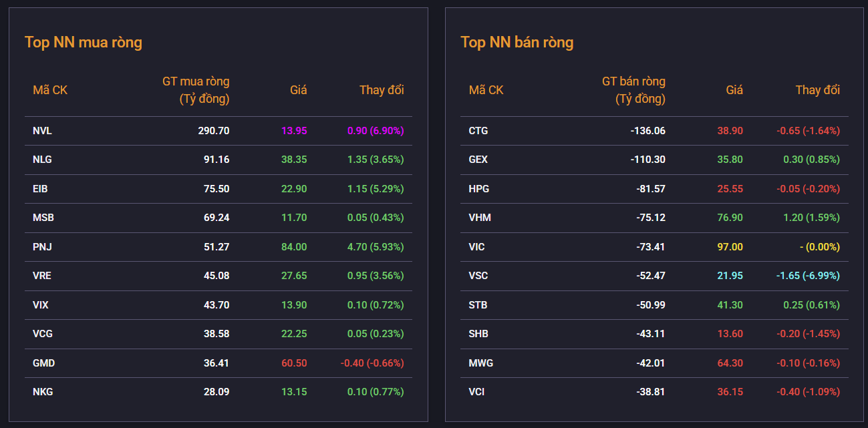
Task: Click VHM price 76.90
Action: 730,218
